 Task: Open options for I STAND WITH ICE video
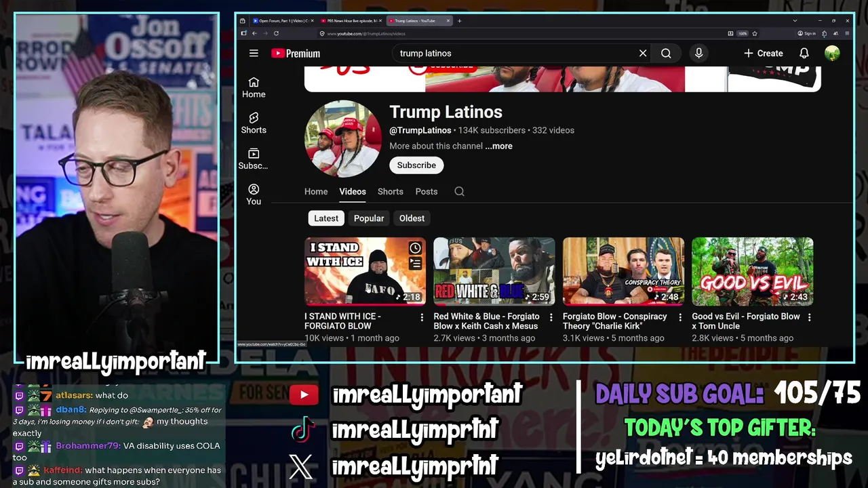422,317
